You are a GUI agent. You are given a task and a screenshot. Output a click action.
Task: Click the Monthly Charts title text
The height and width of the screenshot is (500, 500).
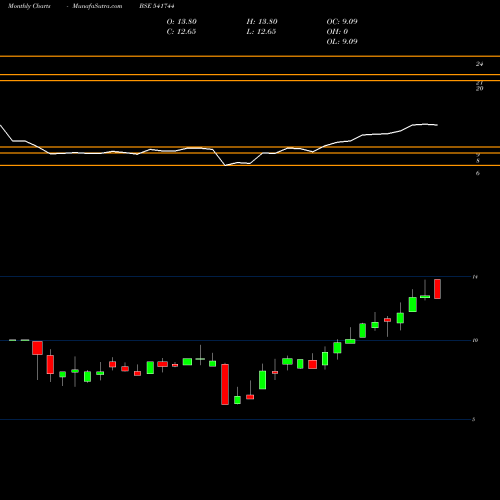[x=29, y=6]
